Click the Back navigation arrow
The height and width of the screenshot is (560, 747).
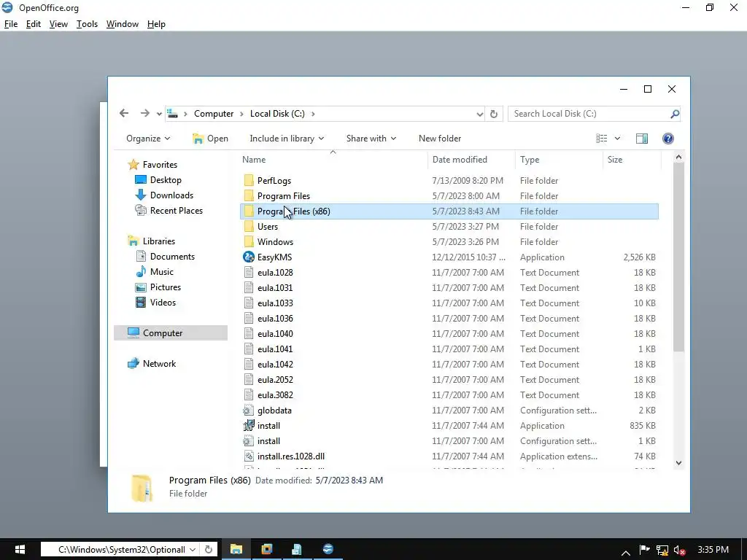pos(124,113)
